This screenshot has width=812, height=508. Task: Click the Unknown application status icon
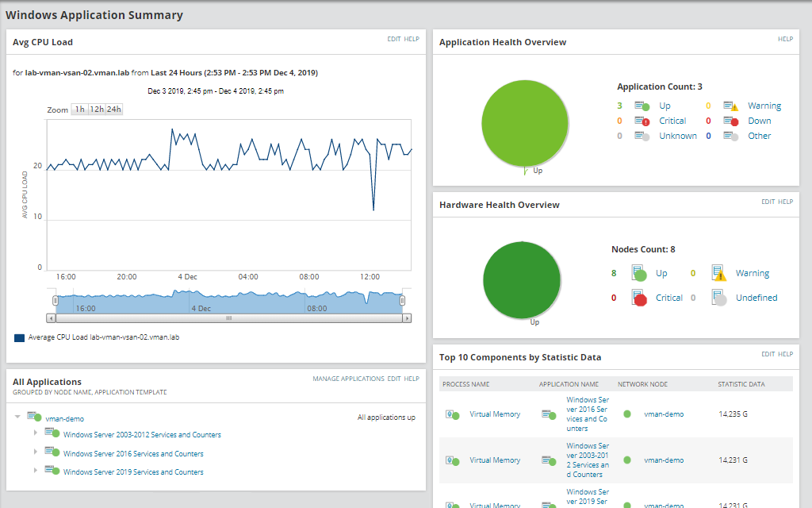point(642,136)
